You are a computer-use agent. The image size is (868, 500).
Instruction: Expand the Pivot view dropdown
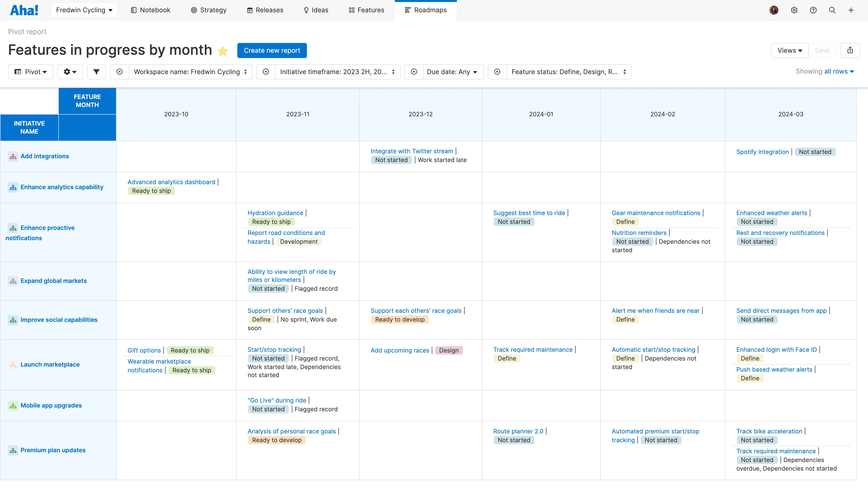pos(31,72)
